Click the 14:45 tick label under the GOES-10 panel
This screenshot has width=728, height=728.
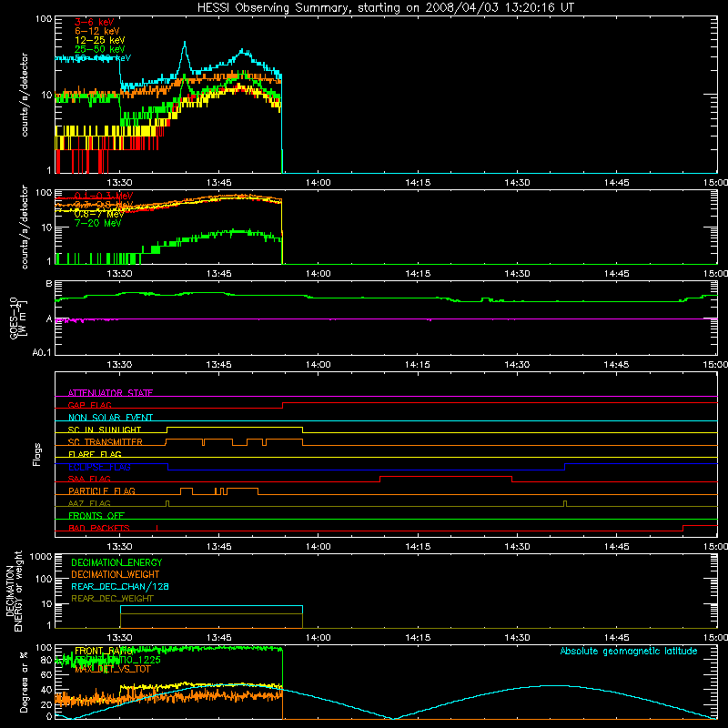point(616,365)
